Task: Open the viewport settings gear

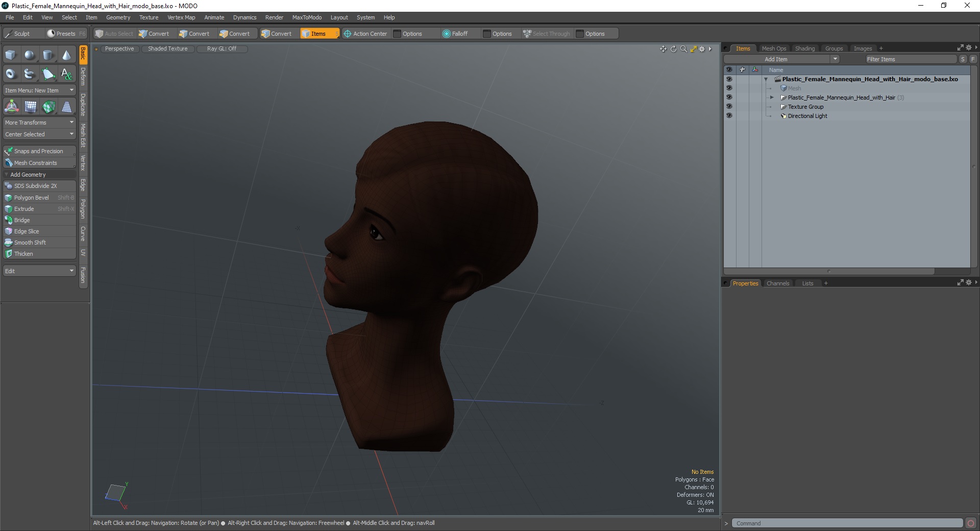Action: [x=702, y=49]
